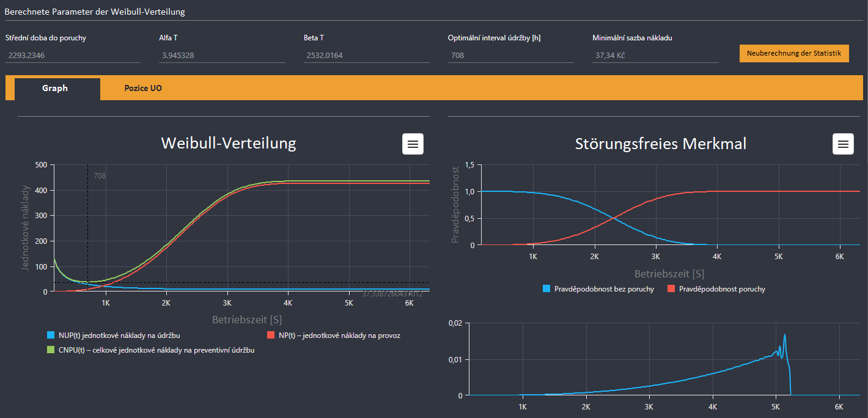Toggle CNPU(t) legend series visibility
Viewport: 868px width, 418px height.
click(151, 350)
